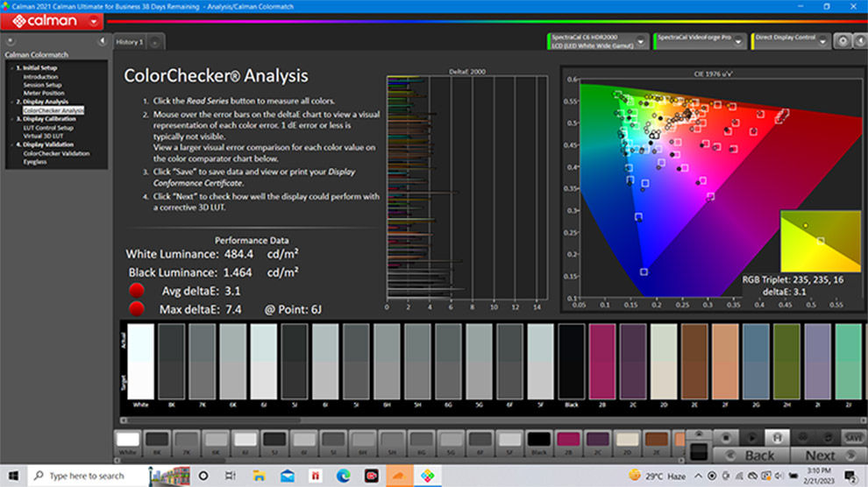Click the orange active app icon in the taskbar
868x487 pixels.
(399, 476)
